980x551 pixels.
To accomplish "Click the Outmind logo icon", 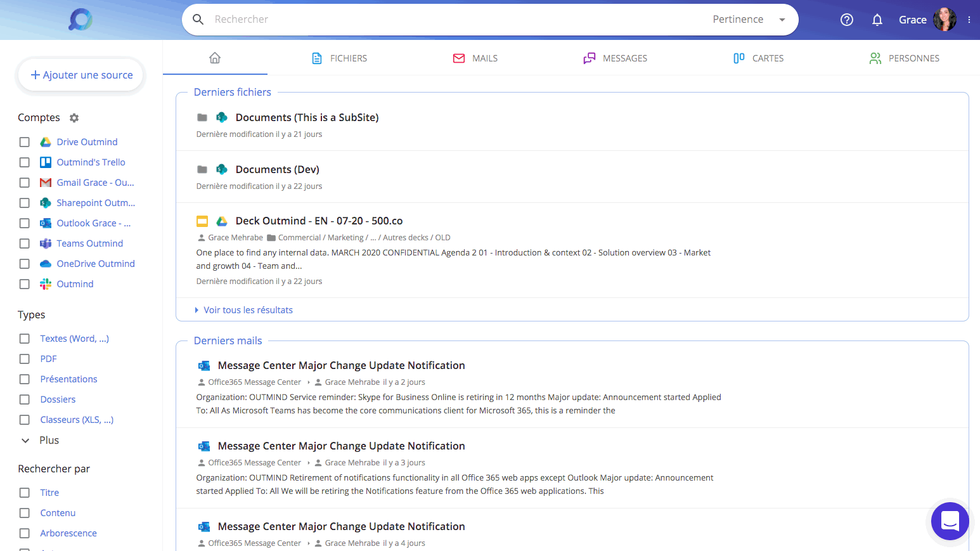I will click(x=81, y=20).
